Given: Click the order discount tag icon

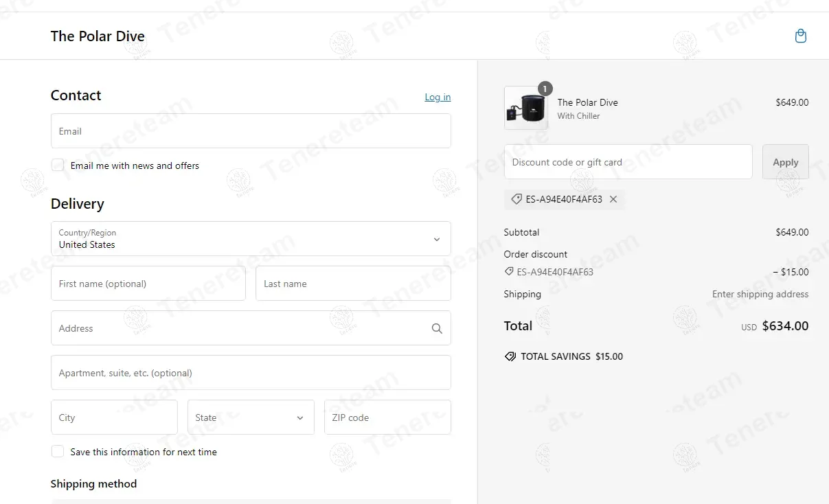Looking at the screenshot, I should click(x=509, y=272).
